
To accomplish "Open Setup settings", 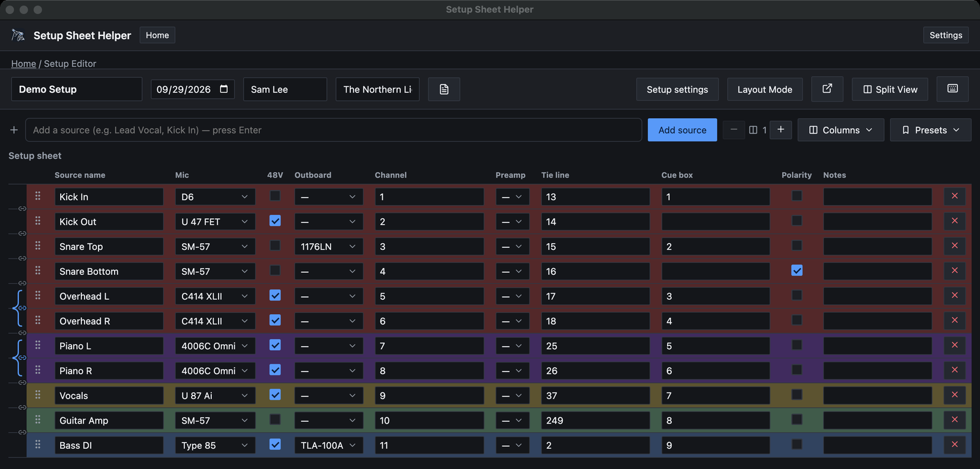I will [x=677, y=89].
